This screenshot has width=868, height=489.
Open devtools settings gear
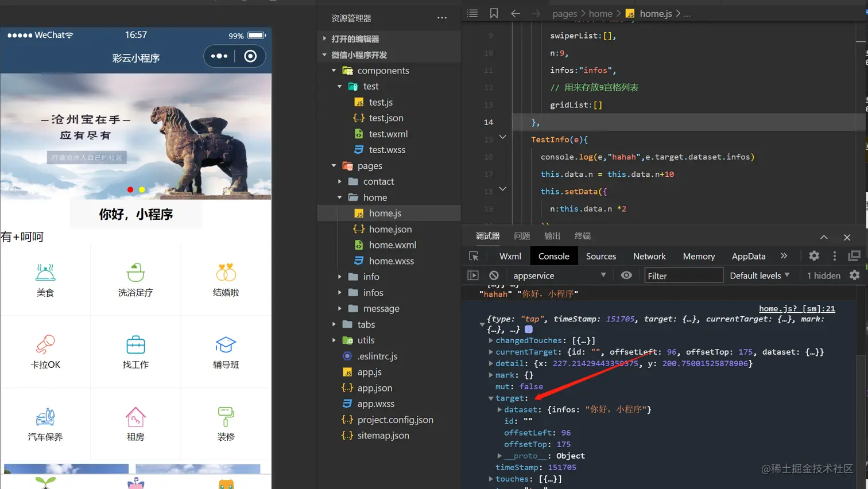click(814, 256)
